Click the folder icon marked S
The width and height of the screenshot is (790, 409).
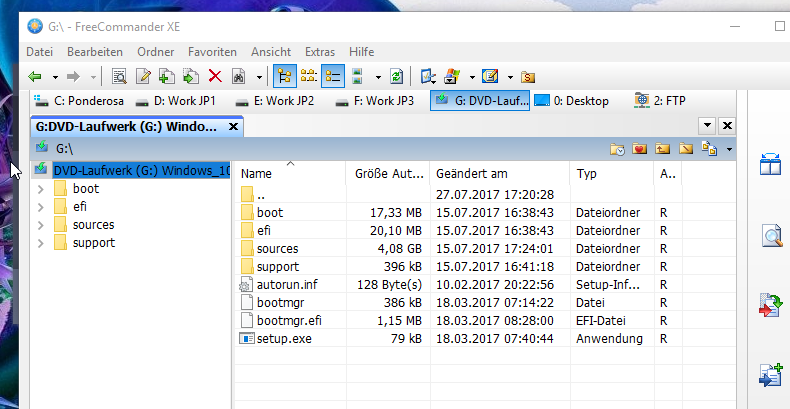point(528,77)
